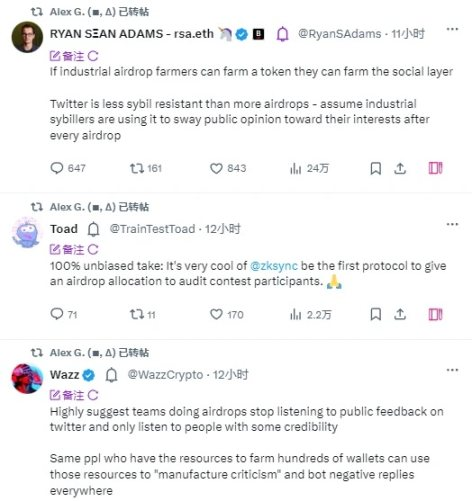Retweet the Ryan Sean Adams post
This screenshot has width=472, height=501.
(146, 168)
